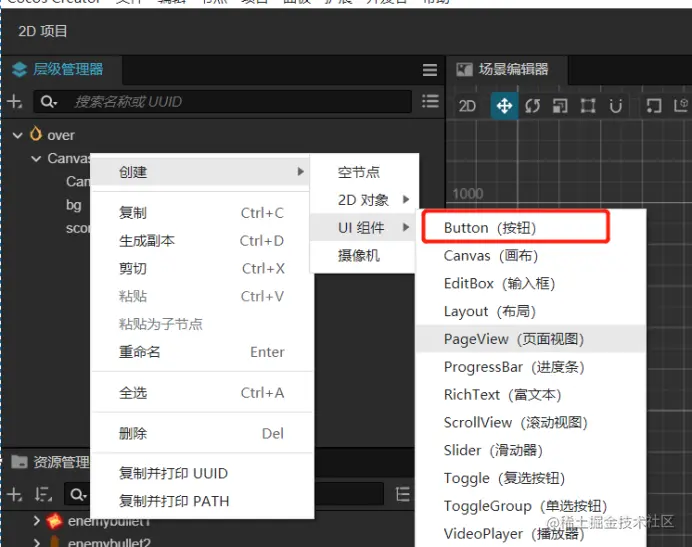Choose 全选 in the context menu
This screenshot has height=547, width=692.
(201, 392)
